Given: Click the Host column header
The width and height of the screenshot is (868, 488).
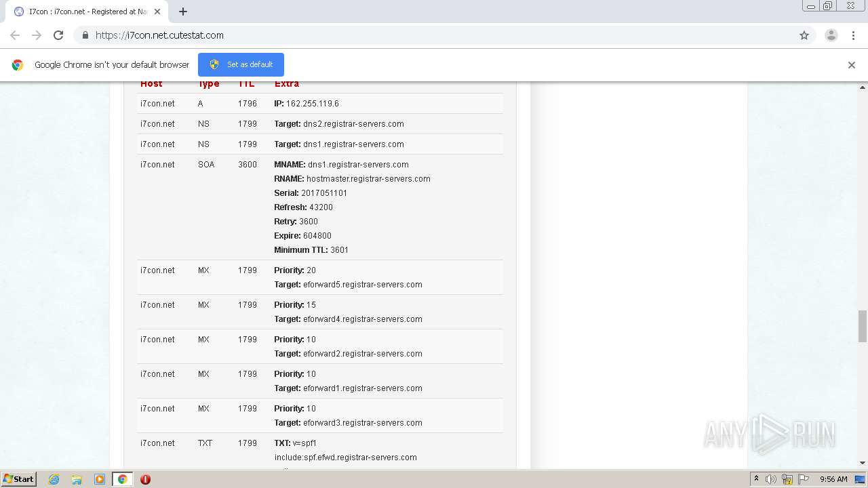Looking at the screenshot, I should (151, 84).
